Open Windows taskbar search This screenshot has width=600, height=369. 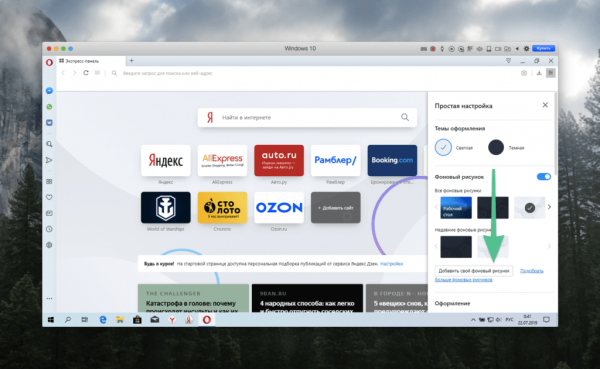pyautogui.click(x=68, y=320)
